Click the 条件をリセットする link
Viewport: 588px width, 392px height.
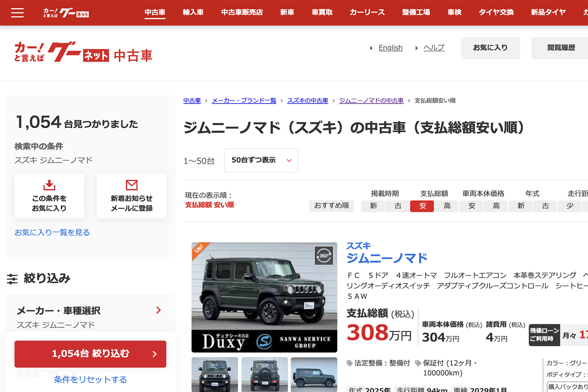[90, 379]
